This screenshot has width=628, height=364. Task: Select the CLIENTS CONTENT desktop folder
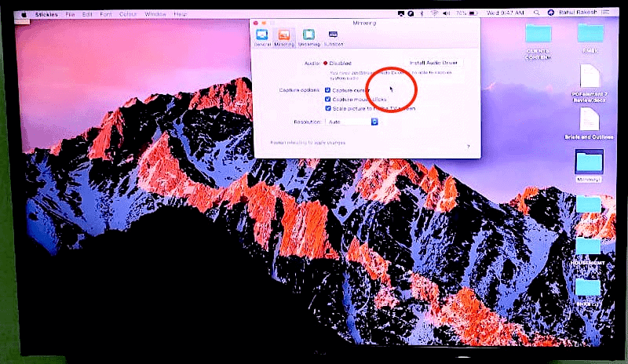539,42
